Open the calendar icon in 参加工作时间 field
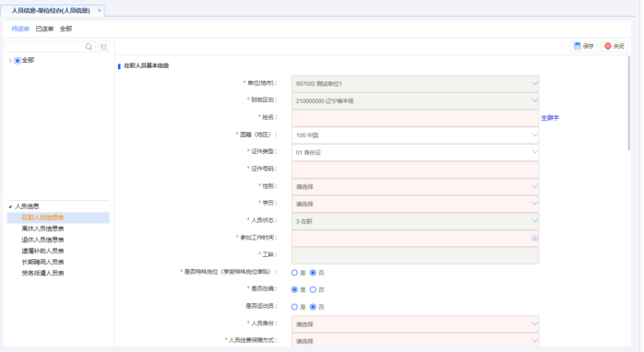The height and width of the screenshot is (352, 644). pyautogui.click(x=535, y=238)
